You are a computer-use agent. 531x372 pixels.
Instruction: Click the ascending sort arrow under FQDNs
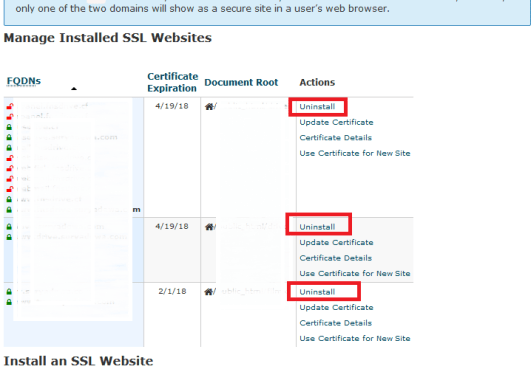point(74,89)
